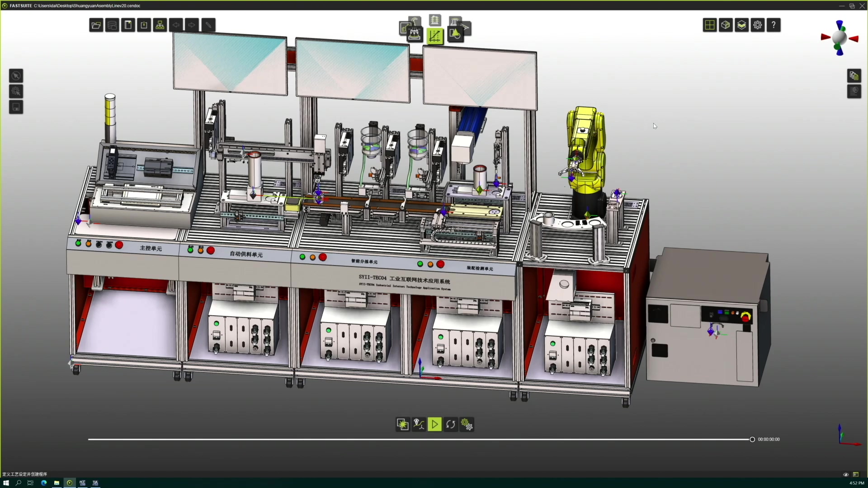The image size is (868, 488).
Task: Toggle the four-pane grid view layout
Action: (x=709, y=25)
